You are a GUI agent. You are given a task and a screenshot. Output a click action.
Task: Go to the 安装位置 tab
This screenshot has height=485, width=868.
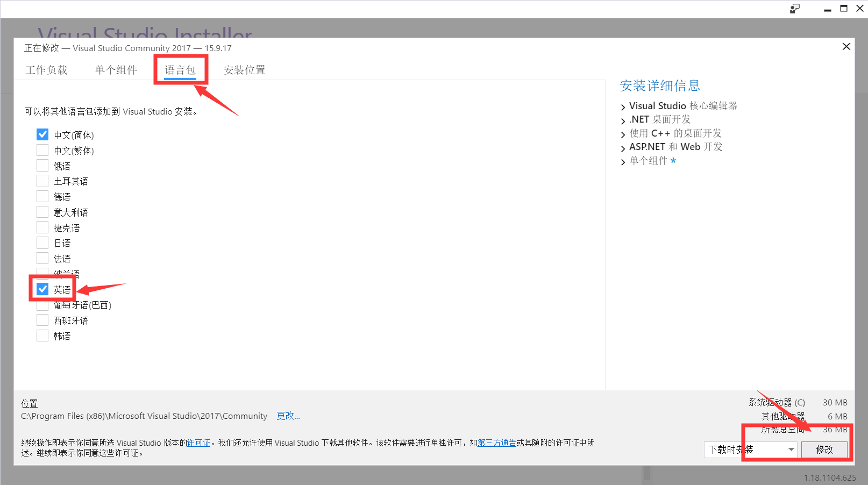(x=245, y=70)
